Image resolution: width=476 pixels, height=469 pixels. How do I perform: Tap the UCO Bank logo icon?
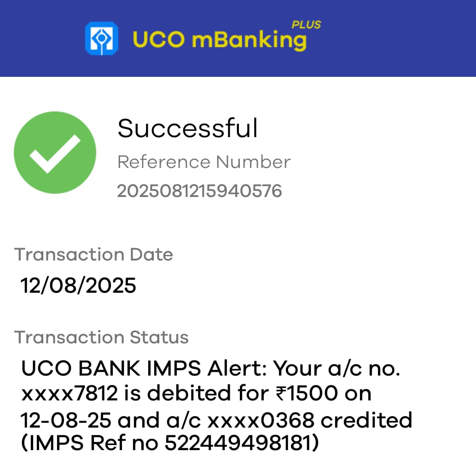(x=102, y=39)
